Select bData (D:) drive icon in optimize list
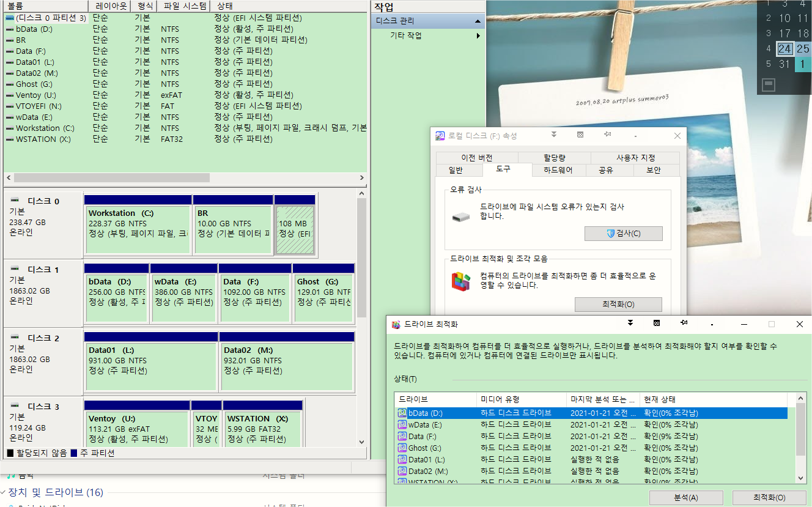The height and width of the screenshot is (507, 812). pos(402,413)
